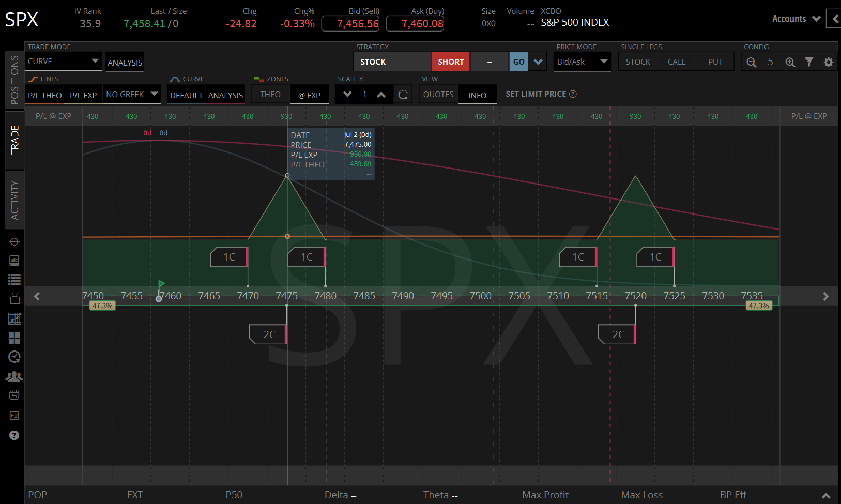
Task: Click SET LIMIT PRICE
Action: coord(536,94)
